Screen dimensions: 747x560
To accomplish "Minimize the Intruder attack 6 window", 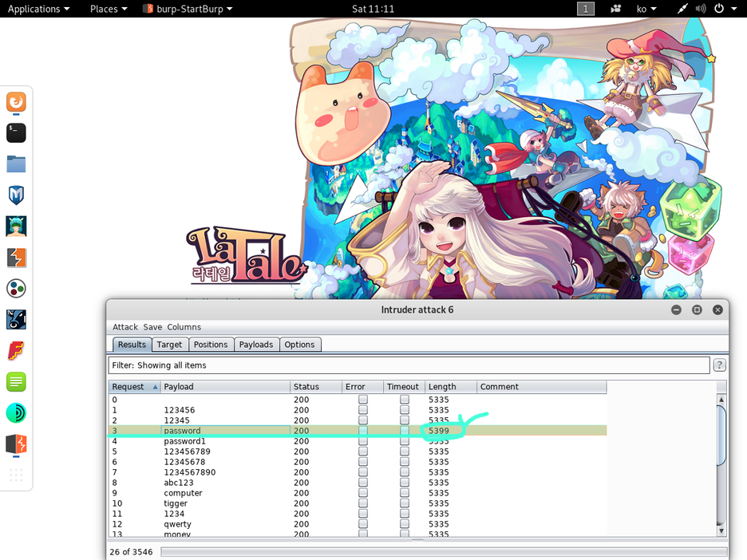I will coord(676,310).
